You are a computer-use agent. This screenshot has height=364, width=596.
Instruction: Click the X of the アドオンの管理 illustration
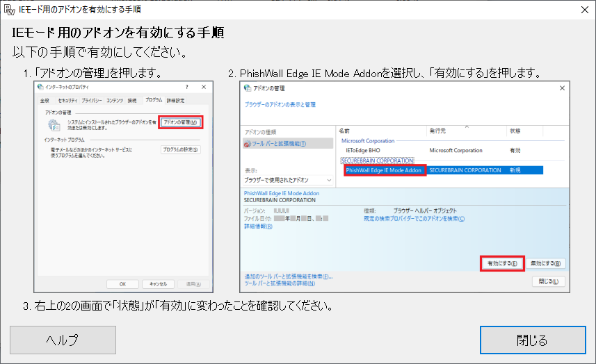pyautogui.click(x=562, y=88)
